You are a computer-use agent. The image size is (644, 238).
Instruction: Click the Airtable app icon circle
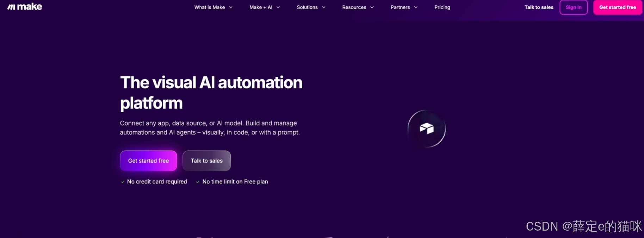427,129
